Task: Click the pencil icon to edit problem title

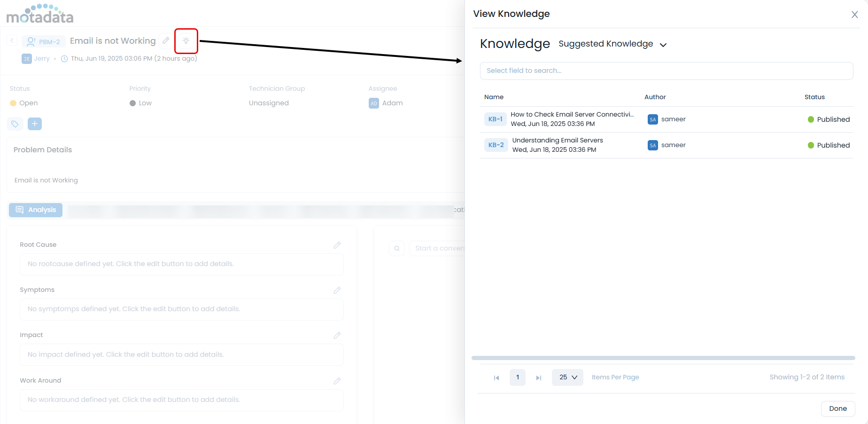Action: click(165, 41)
